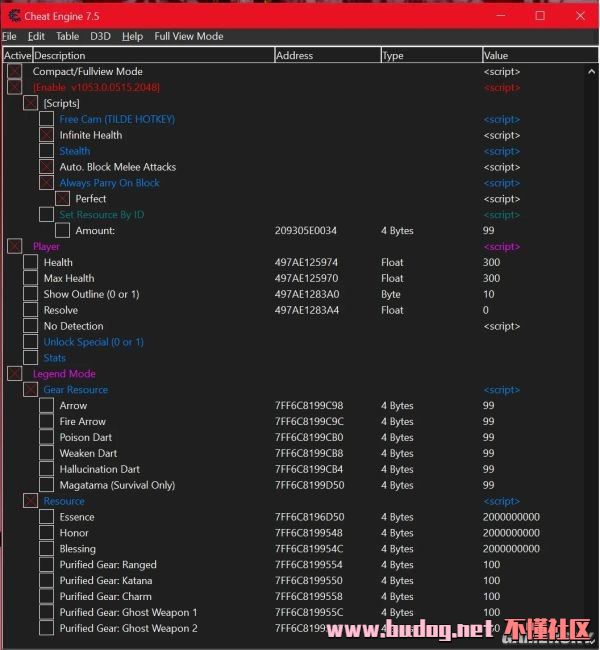600x650 pixels.
Task: Sort by the Address column header
Action: [328, 55]
